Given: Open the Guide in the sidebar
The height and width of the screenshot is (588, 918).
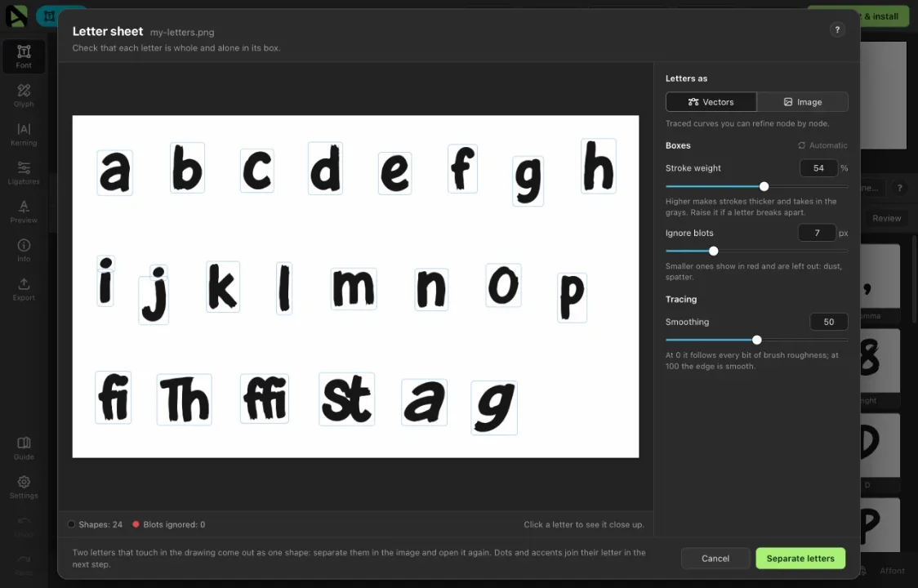Looking at the screenshot, I should (x=24, y=448).
